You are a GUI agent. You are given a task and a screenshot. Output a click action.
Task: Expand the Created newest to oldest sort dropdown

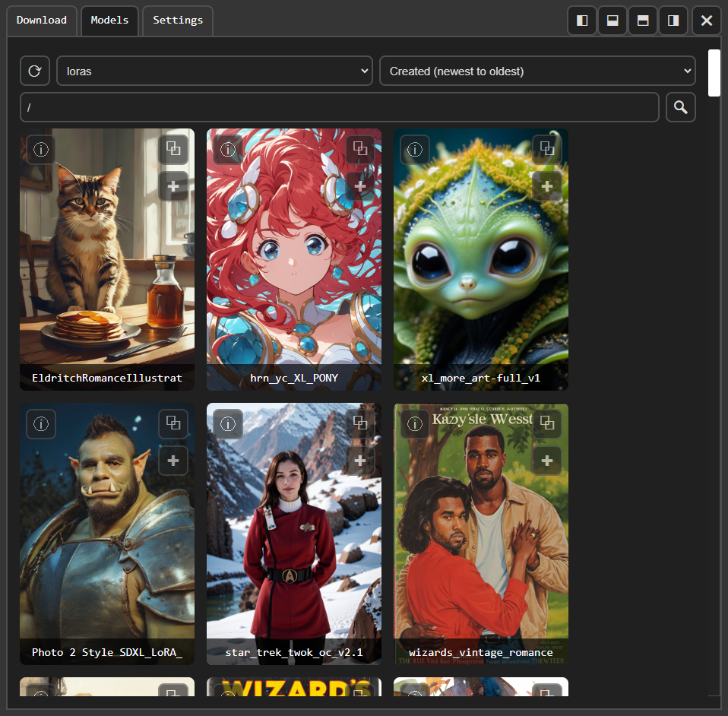coord(537,71)
